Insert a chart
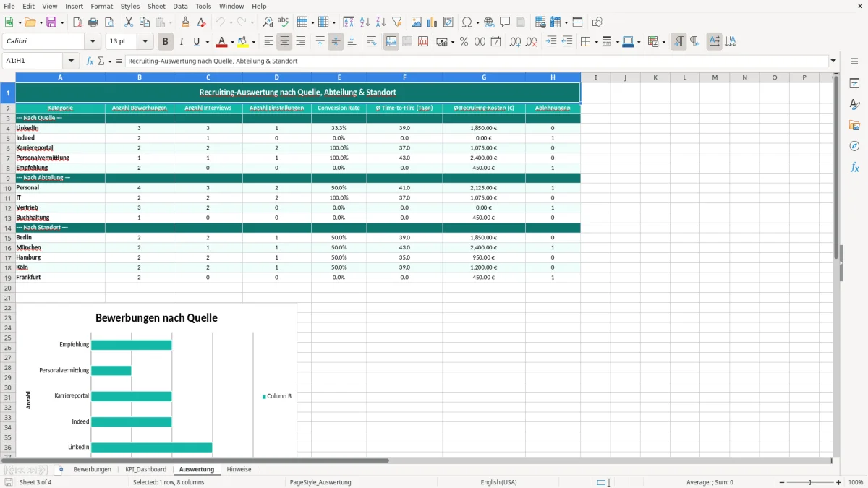The image size is (868, 488). 433,22
